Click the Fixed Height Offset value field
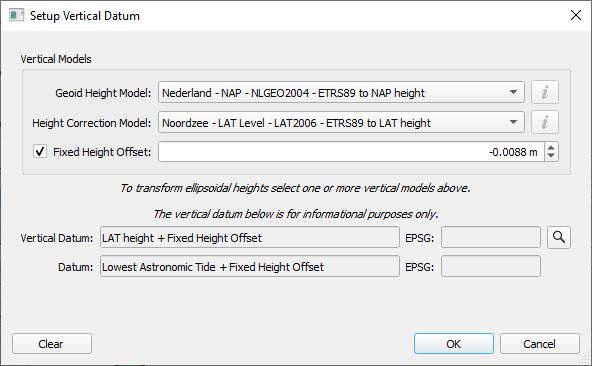Screen dimensions: 592x366 point(352,152)
